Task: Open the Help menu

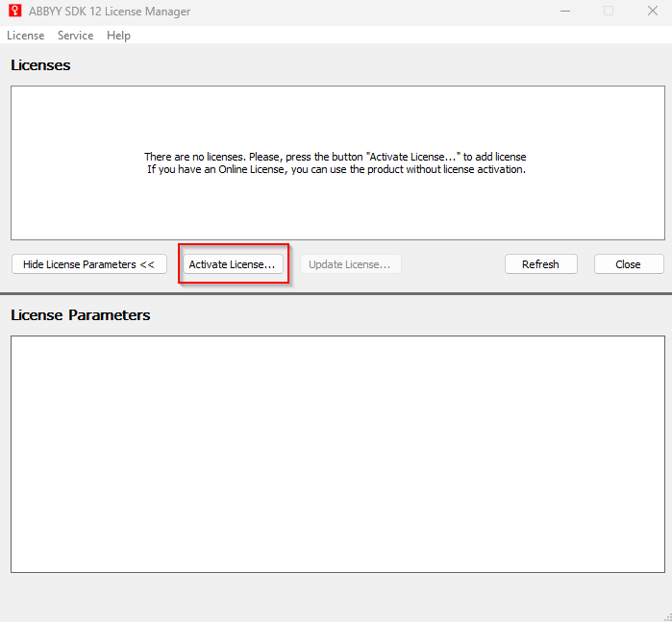Action: 118,36
